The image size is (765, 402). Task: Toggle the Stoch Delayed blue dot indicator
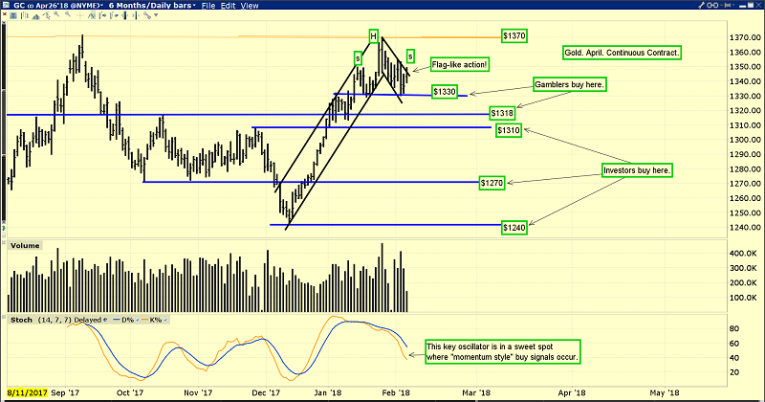pyautogui.click(x=105, y=320)
